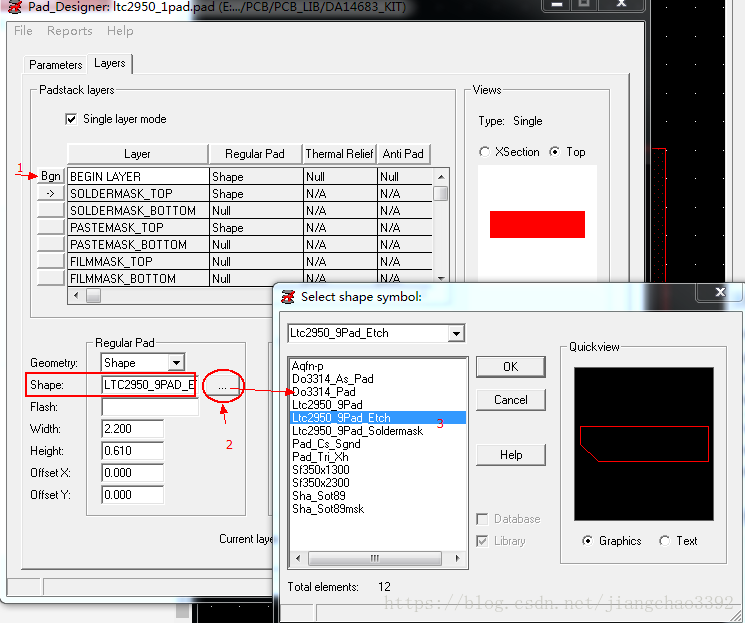Open shape browser with the ellipsis button

tap(221, 385)
